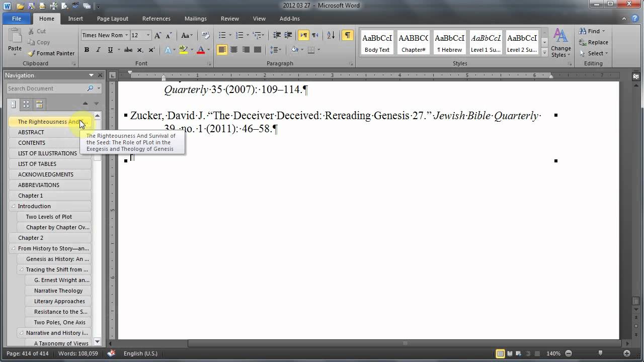
Task: Clear all text formatting
Action: coord(205,35)
